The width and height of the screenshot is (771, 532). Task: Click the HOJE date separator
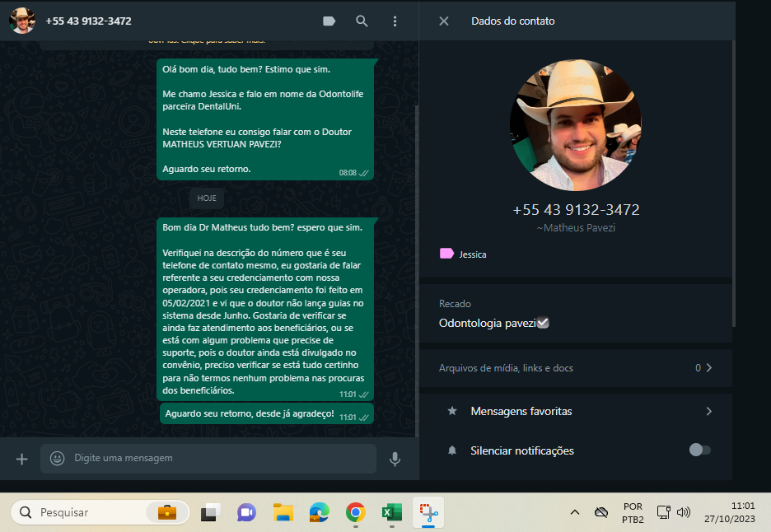[x=206, y=198]
